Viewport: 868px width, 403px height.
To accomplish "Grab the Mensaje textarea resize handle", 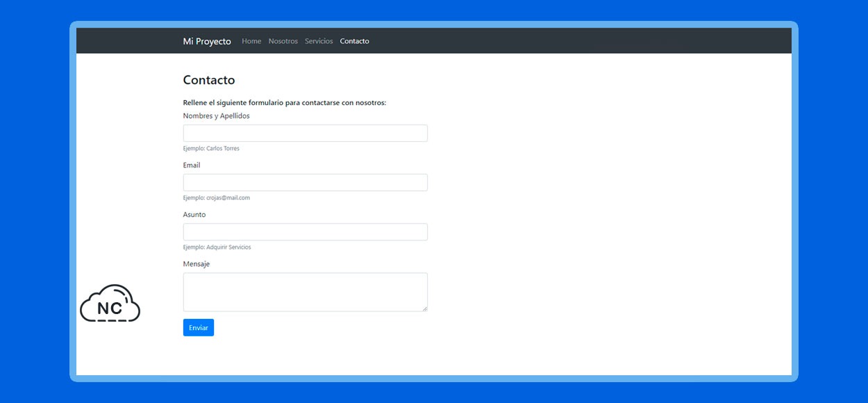I will point(424,308).
